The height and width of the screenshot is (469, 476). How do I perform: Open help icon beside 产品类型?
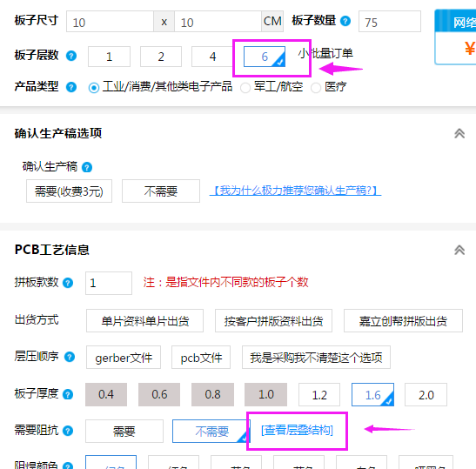tap(71, 87)
